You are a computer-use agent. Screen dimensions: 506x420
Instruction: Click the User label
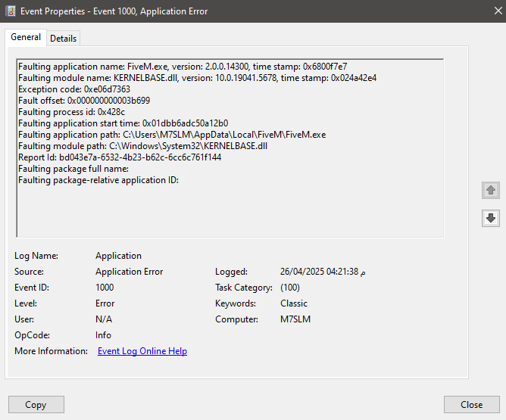point(24,319)
